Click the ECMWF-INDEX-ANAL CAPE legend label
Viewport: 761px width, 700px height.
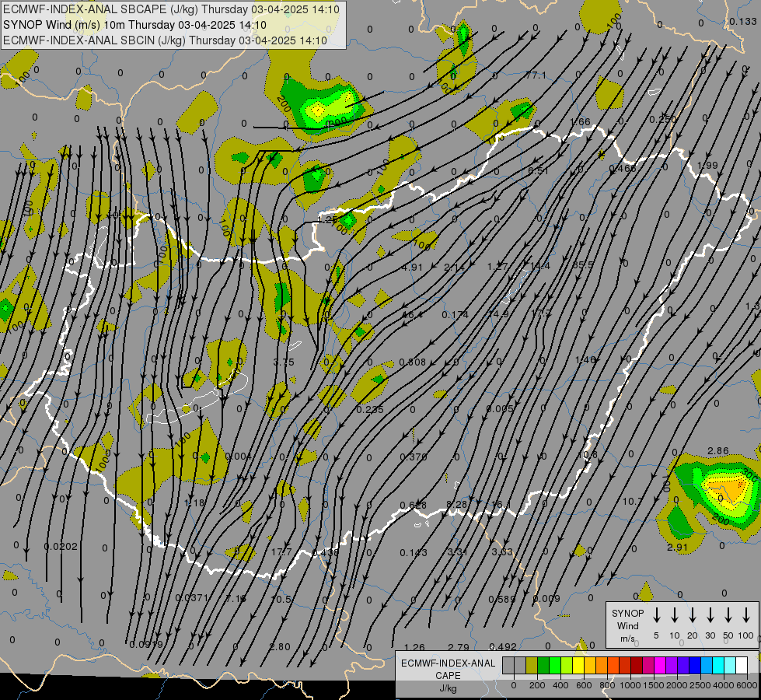pos(448,669)
